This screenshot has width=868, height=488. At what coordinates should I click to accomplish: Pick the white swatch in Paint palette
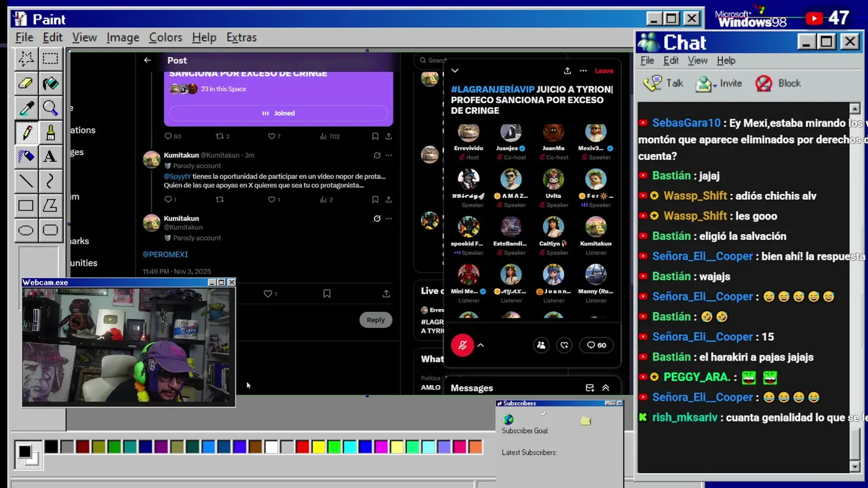point(271,447)
